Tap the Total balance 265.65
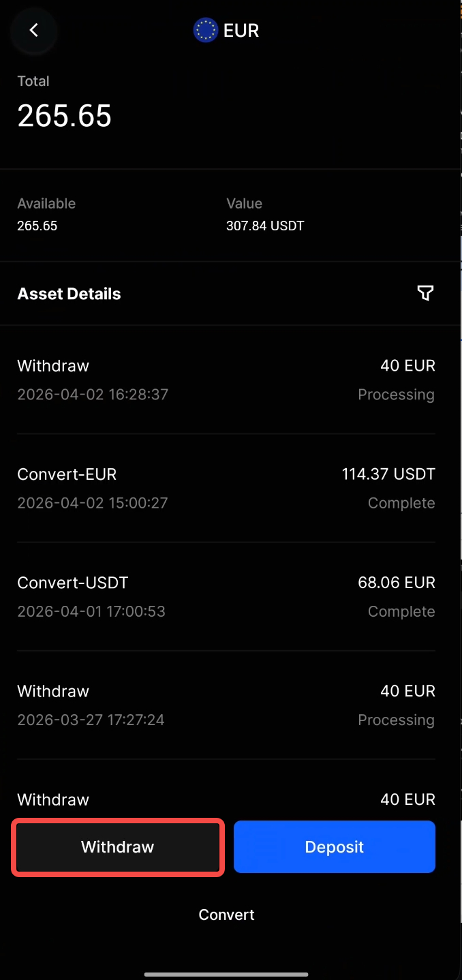The image size is (462, 980). coord(64,116)
